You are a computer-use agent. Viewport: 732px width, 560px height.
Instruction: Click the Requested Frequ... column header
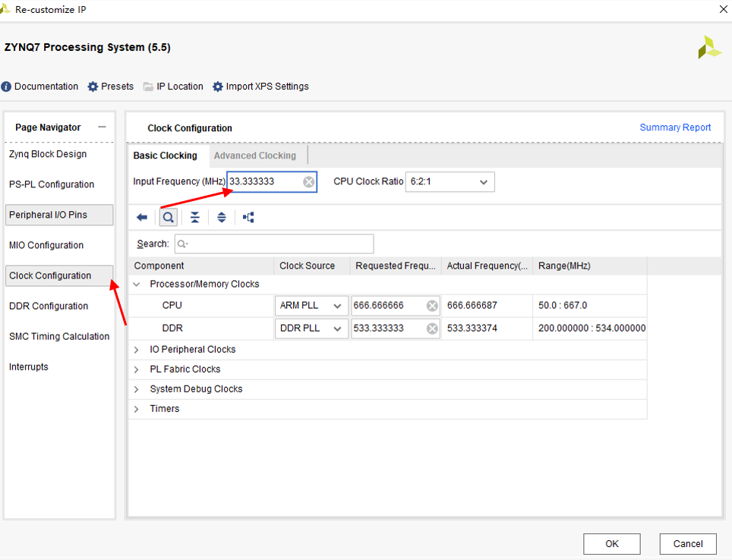[x=396, y=266]
